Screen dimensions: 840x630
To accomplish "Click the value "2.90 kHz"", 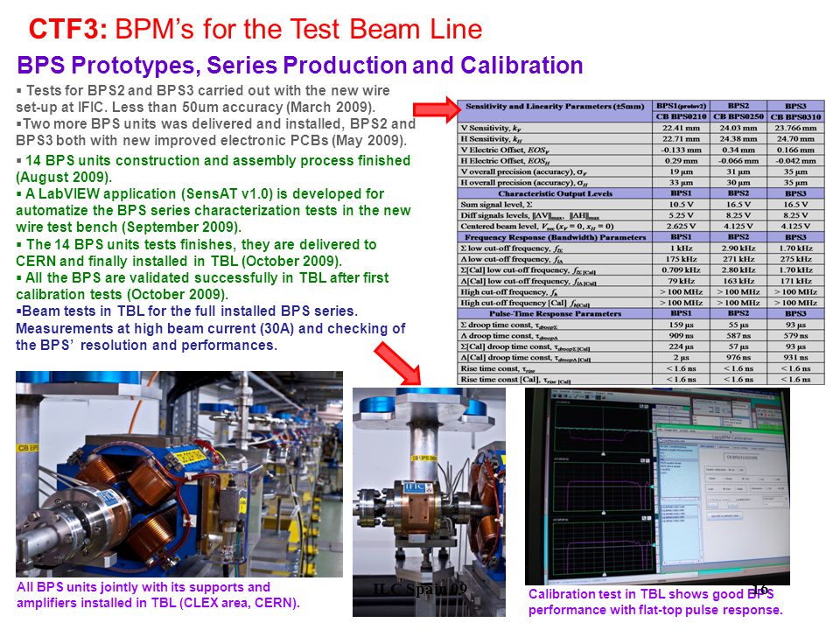I will (x=738, y=248).
